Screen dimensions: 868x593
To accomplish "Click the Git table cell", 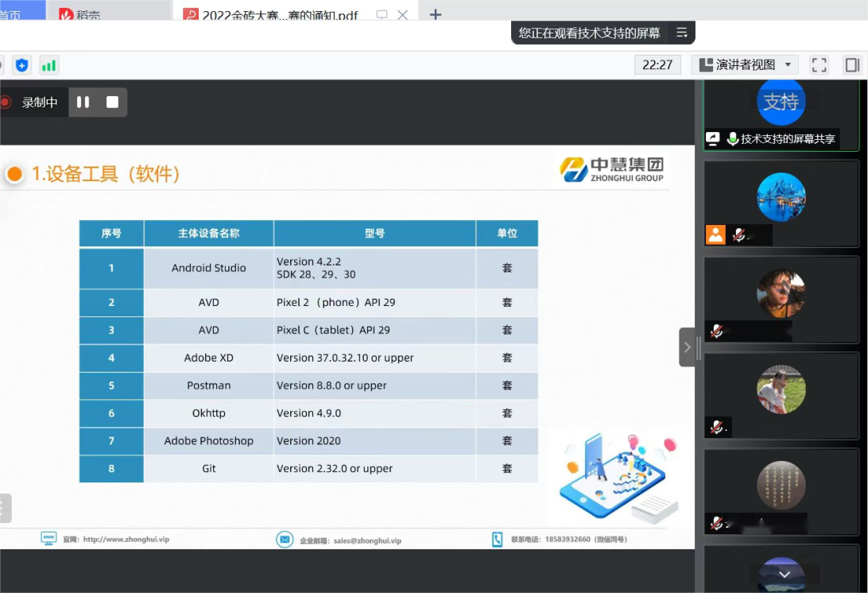I will pos(209,468).
